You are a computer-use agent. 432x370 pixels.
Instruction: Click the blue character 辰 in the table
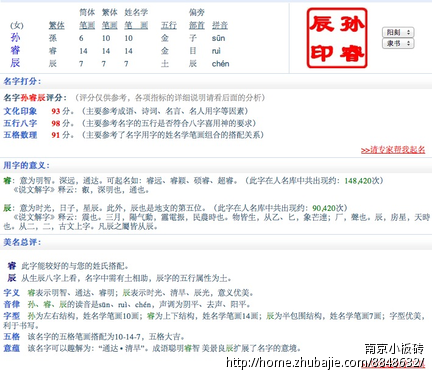[x=15, y=63]
